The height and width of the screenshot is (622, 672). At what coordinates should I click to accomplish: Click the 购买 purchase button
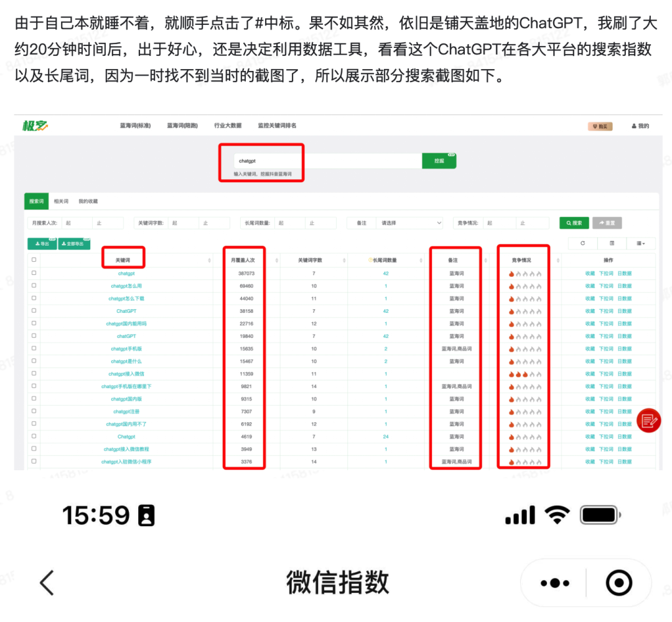tap(600, 126)
